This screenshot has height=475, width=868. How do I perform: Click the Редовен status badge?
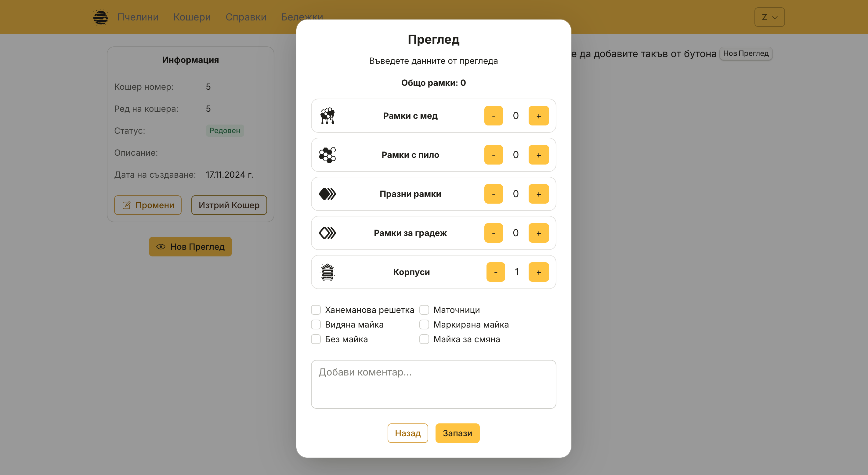click(x=225, y=130)
